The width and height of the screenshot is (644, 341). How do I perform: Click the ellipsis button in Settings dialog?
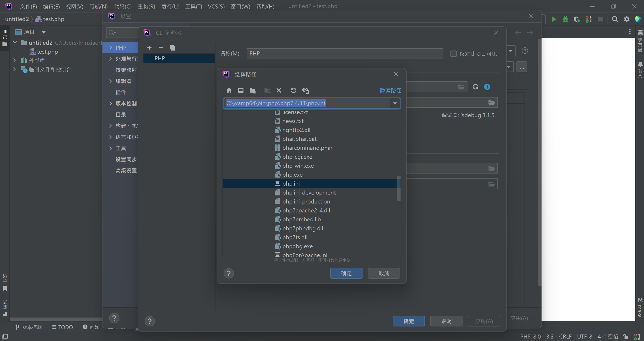point(522,67)
